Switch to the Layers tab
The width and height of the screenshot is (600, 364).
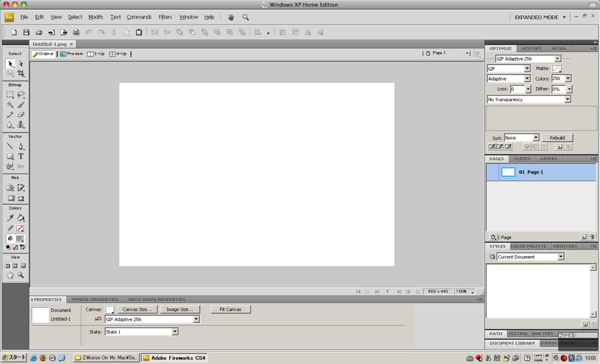(548, 159)
